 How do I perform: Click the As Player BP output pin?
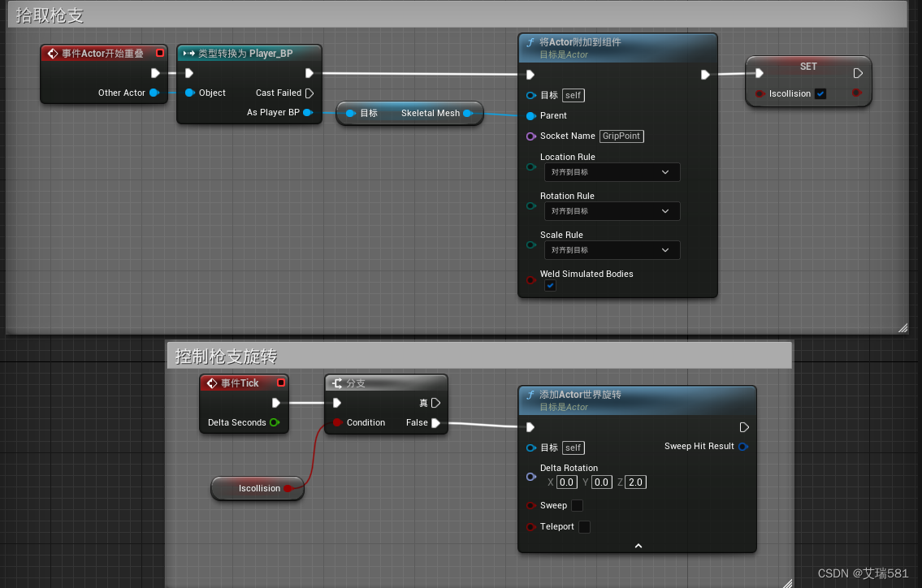point(308,112)
